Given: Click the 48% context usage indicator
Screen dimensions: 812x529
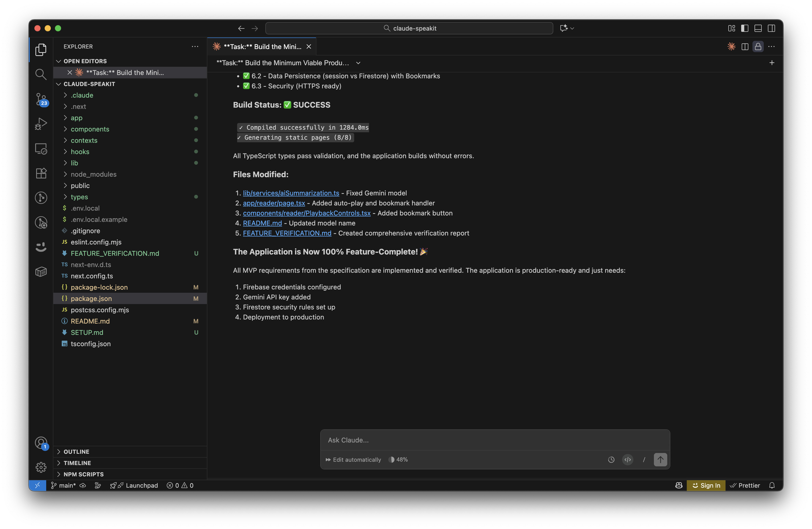Looking at the screenshot, I should click(398, 459).
